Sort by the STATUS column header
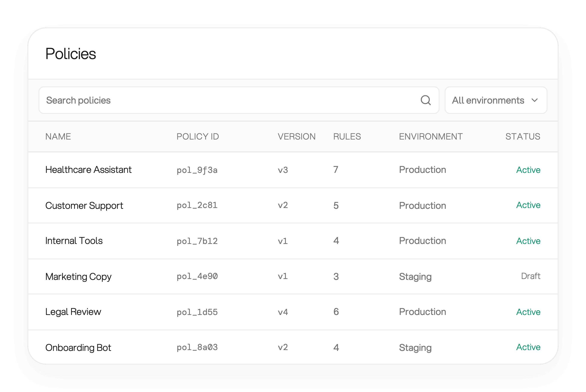 523,137
